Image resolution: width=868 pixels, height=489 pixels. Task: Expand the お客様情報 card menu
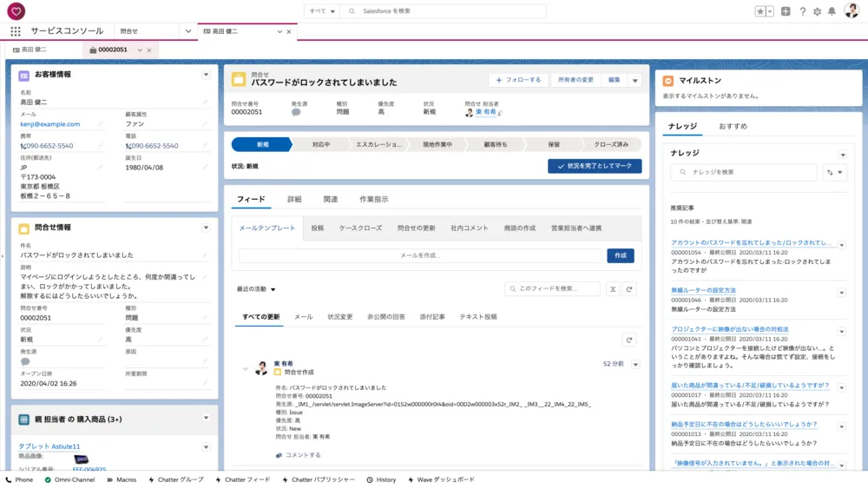pyautogui.click(x=206, y=75)
